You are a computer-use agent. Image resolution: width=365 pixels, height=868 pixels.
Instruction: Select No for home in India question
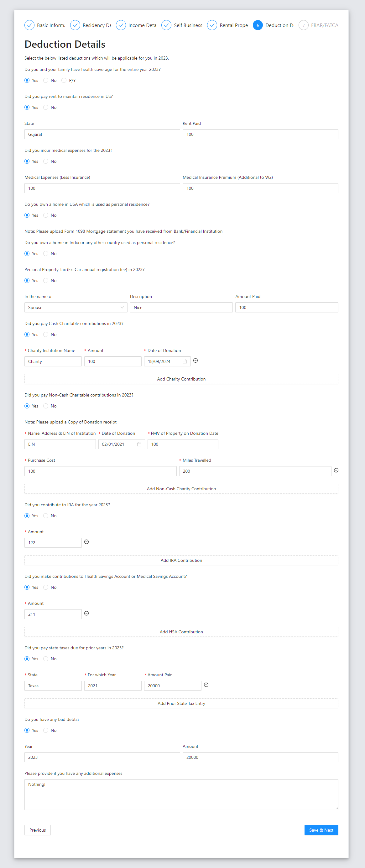pyautogui.click(x=46, y=253)
